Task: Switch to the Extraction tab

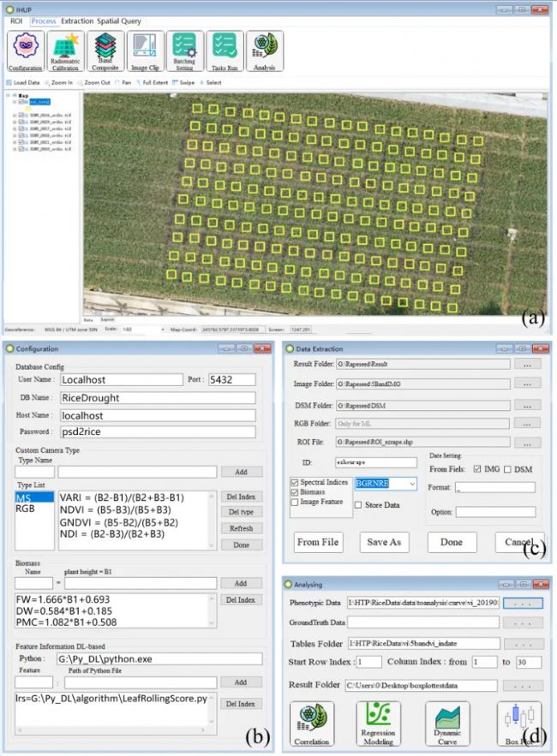Action: 76,21
